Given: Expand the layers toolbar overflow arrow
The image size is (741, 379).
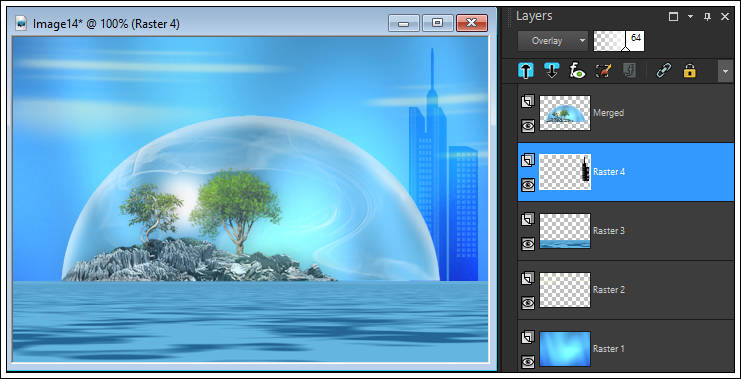Looking at the screenshot, I should point(725,71).
